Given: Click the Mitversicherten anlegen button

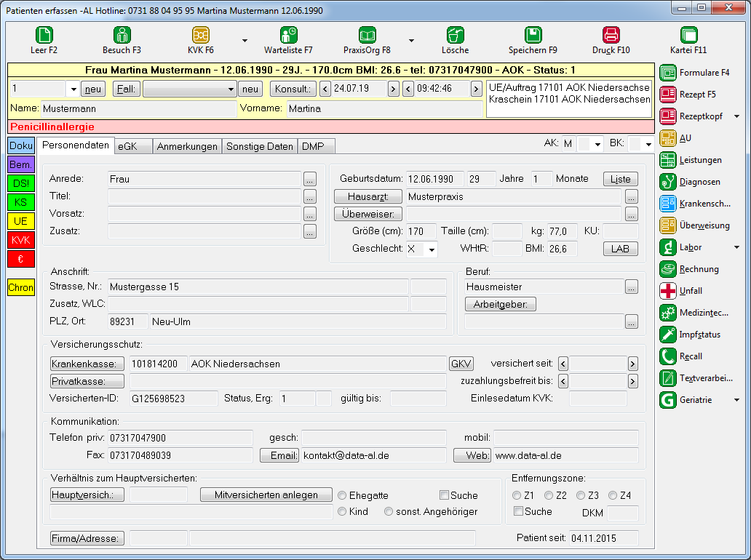Looking at the screenshot, I should tap(266, 495).
